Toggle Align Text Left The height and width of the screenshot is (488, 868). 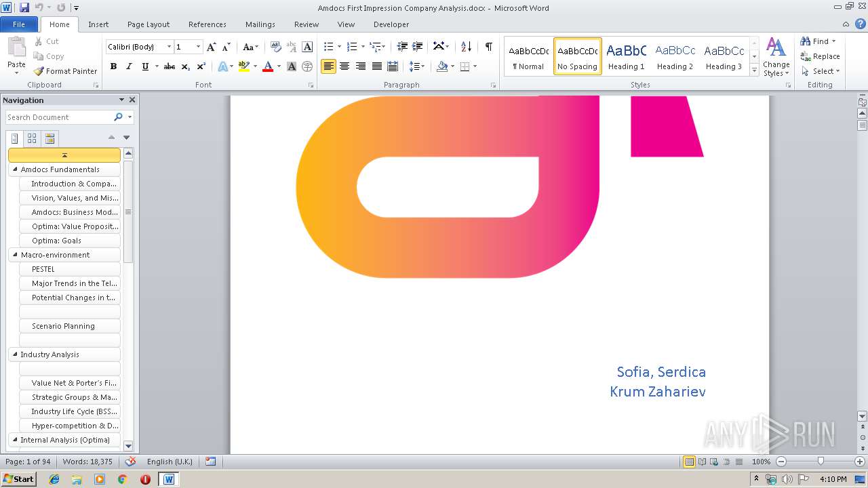[x=328, y=66]
